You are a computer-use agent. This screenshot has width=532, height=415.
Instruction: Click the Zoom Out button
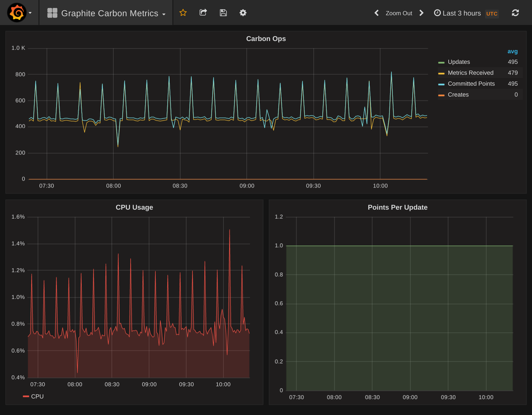click(x=399, y=13)
